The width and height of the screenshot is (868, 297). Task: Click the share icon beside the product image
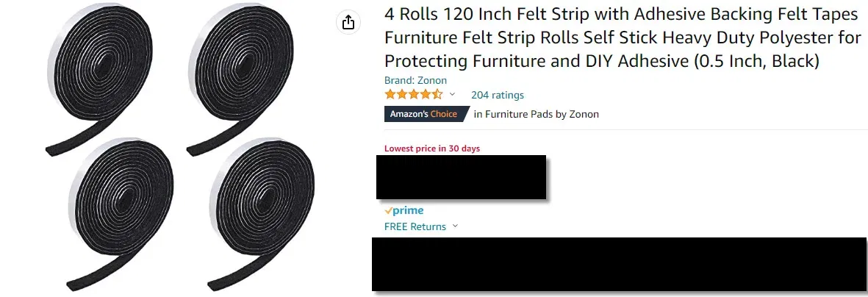pos(349,22)
